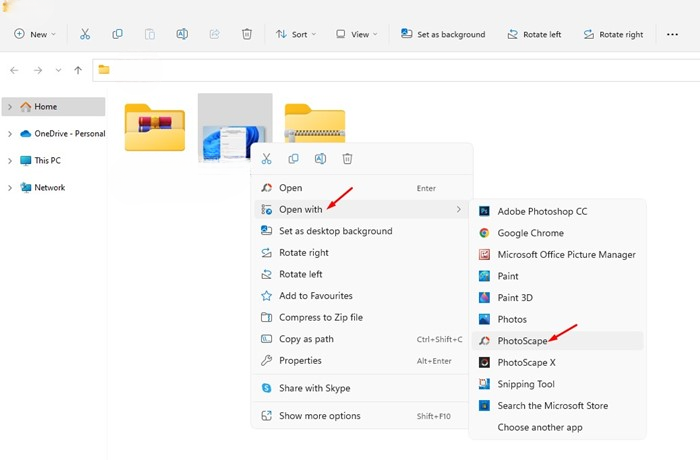Choose Properties in the context menu
Screen dimensions: 700x460
361,360
